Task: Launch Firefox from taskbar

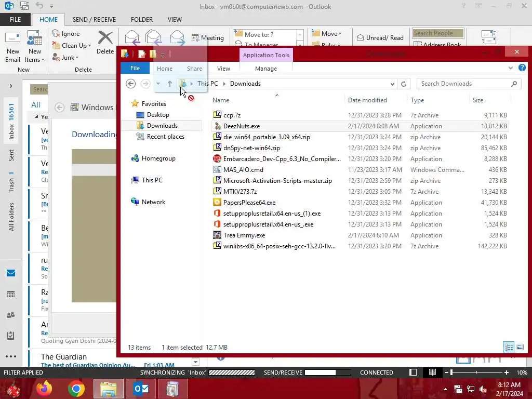Action: [x=44, y=389]
